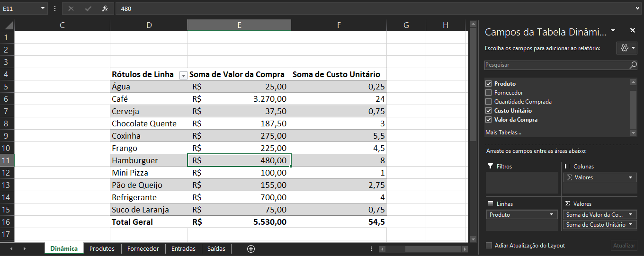Select Soma de Custo Unitário header cell
The height and width of the screenshot is (256, 644).
coord(339,74)
